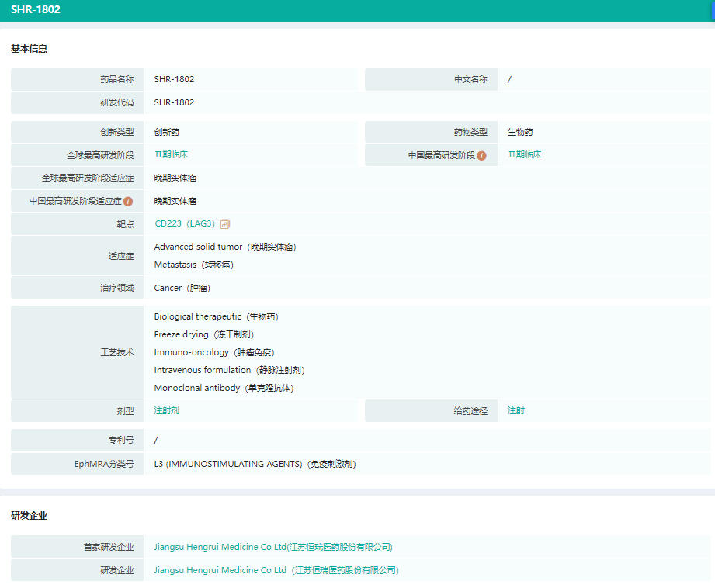The image size is (715, 588).
Task: Follow the 注射剂 dosage form link
Action: (x=166, y=410)
